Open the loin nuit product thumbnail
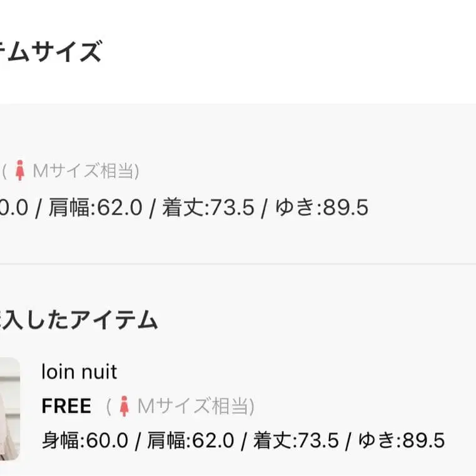The image size is (476, 476). click(9, 408)
